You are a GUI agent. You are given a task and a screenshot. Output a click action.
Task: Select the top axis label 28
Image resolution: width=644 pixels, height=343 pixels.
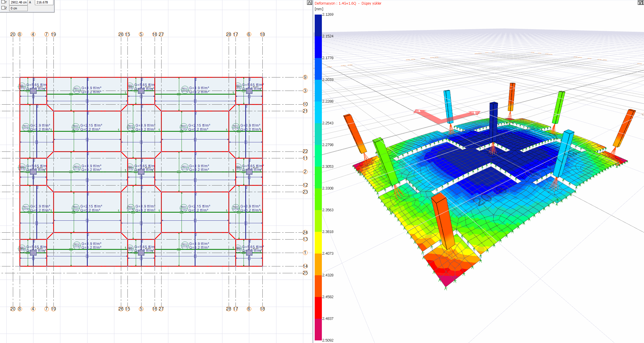pos(229,34)
